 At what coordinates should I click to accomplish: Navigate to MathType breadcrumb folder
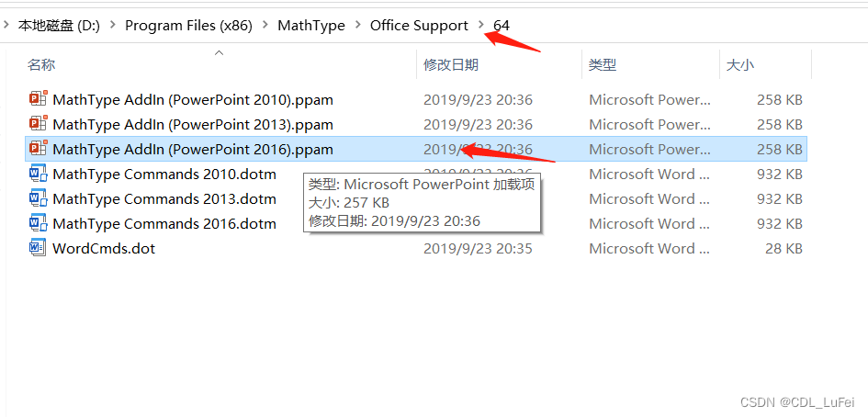[311, 26]
